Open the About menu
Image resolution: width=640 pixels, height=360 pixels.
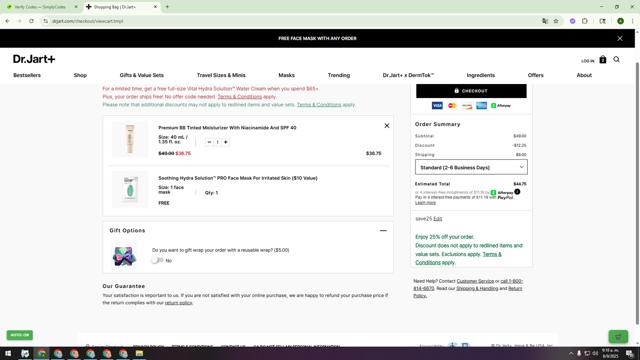click(x=584, y=75)
